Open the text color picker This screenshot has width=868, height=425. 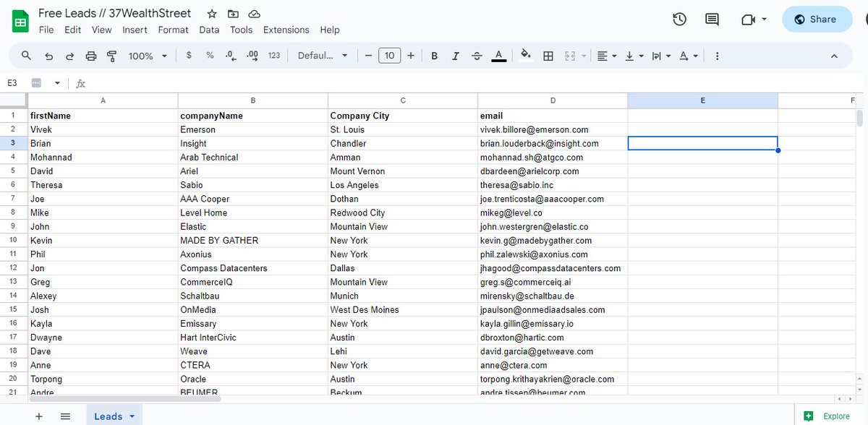pyautogui.click(x=498, y=56)
